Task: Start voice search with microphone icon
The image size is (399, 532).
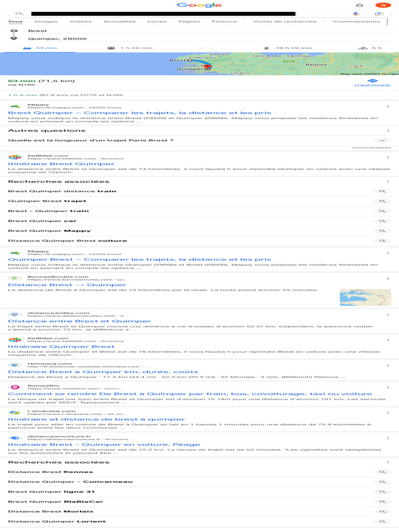Action: [x=355, y=14]
